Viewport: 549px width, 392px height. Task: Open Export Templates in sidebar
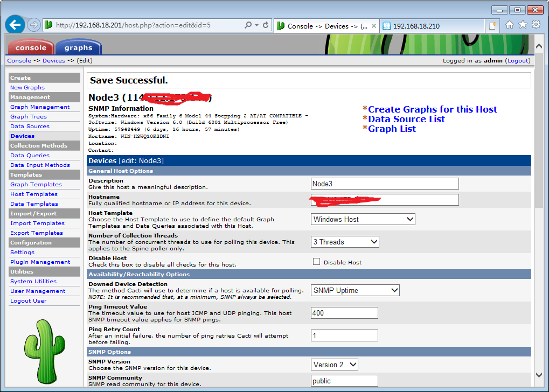[37, 233]
